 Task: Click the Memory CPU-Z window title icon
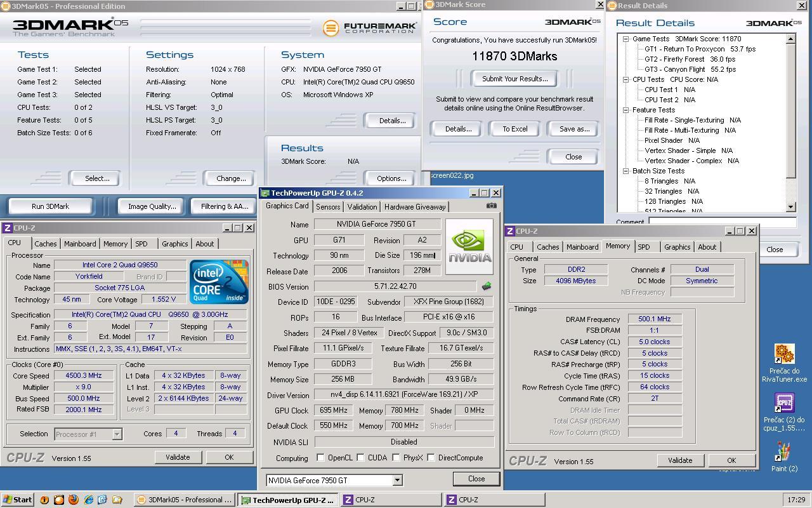click(x=511, y=231)
